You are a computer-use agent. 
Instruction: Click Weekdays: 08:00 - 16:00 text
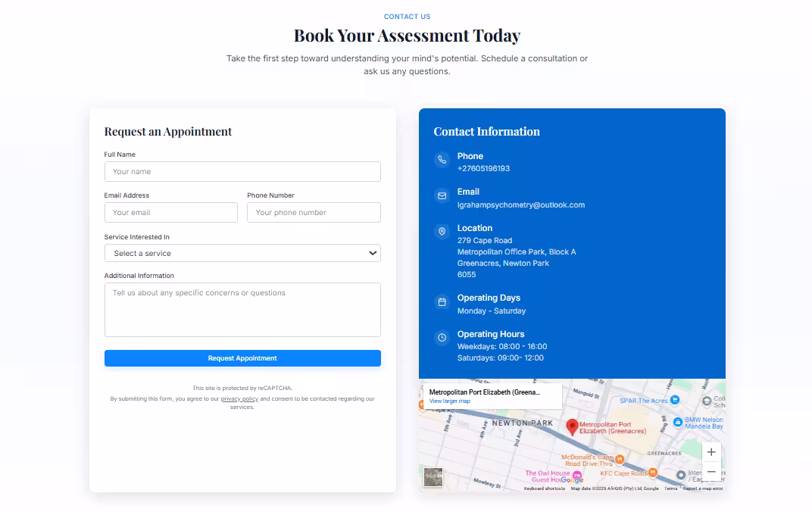(x=501, y=346)
